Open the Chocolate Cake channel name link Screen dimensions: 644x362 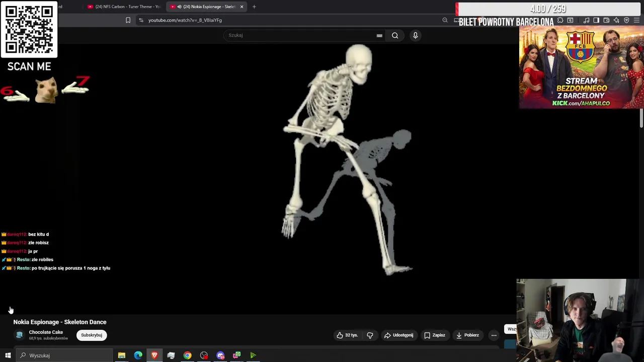pyautogui.click(x=46, y=332)
